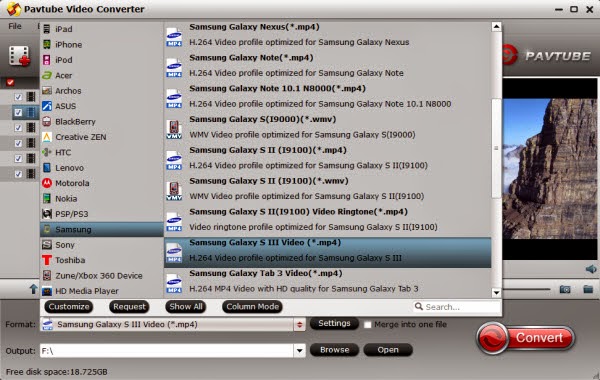
Task: Choose Samsung Galaxy S II (I9100)(*.wmv) profile
Action: click(x=328, y=189)
